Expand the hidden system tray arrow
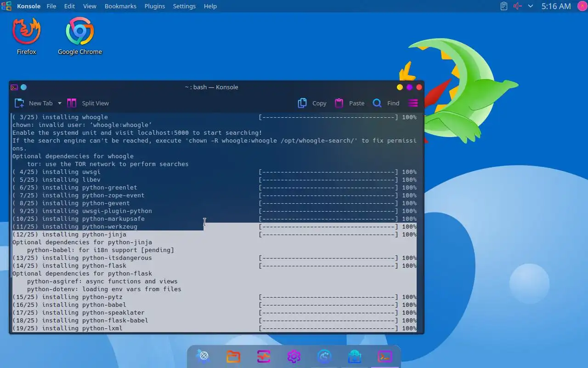 pos(531,6)
